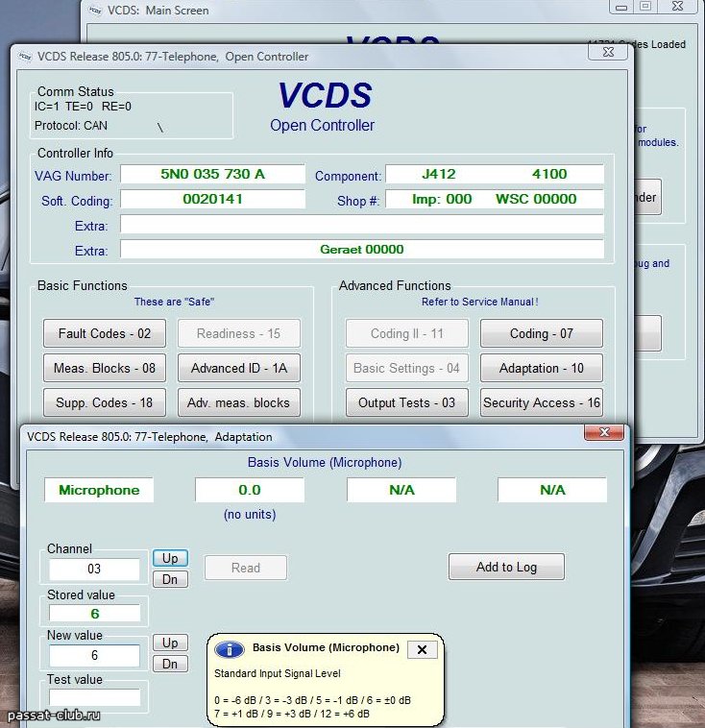Click Add to Log button
Screen dimensions: 705x728
pyautogui.click(x=507, y=567)
